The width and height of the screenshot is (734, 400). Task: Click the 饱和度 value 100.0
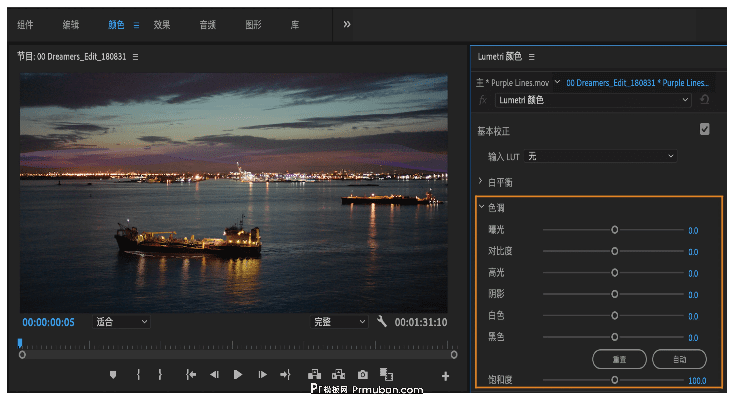coord(697,381)
